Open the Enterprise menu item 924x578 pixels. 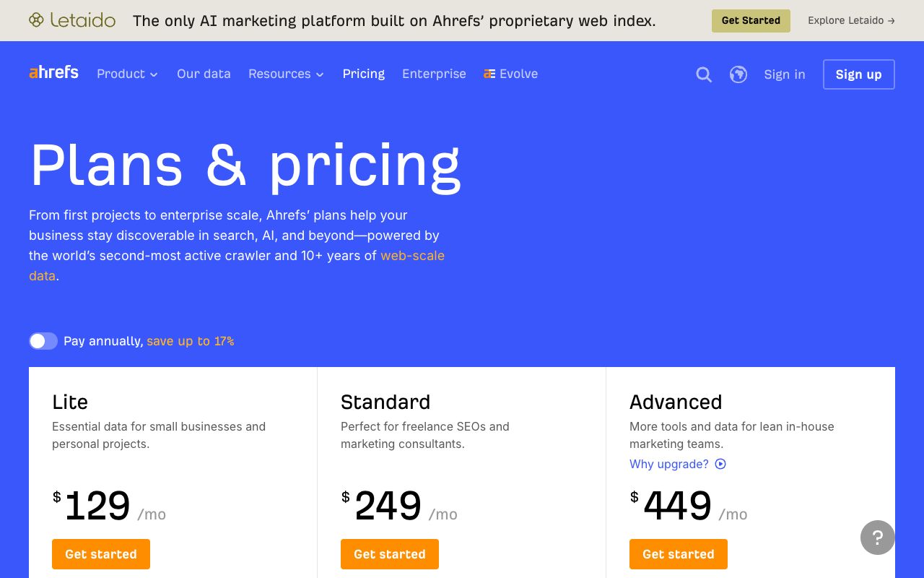pos(434,74)
